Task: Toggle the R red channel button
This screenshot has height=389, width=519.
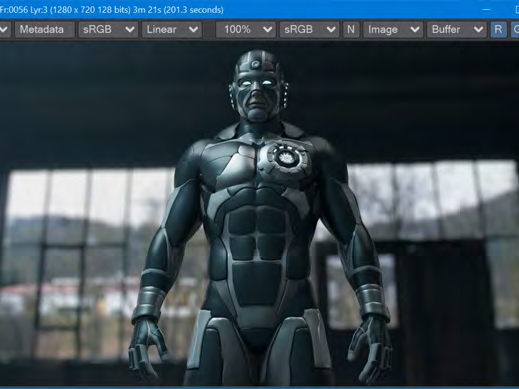Action: (x=498, y=29)
